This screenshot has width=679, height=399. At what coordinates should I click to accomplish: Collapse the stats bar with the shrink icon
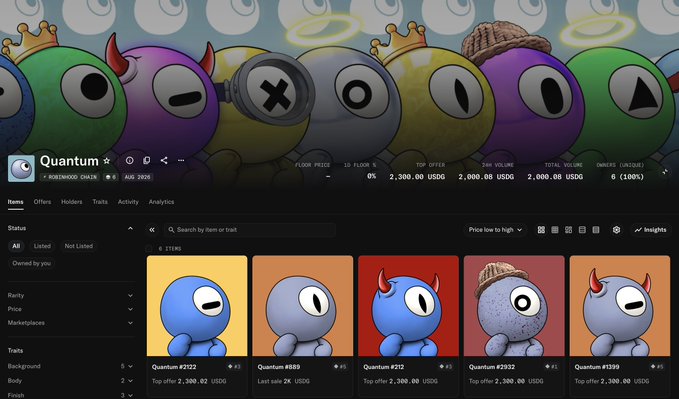pos(665,172)
